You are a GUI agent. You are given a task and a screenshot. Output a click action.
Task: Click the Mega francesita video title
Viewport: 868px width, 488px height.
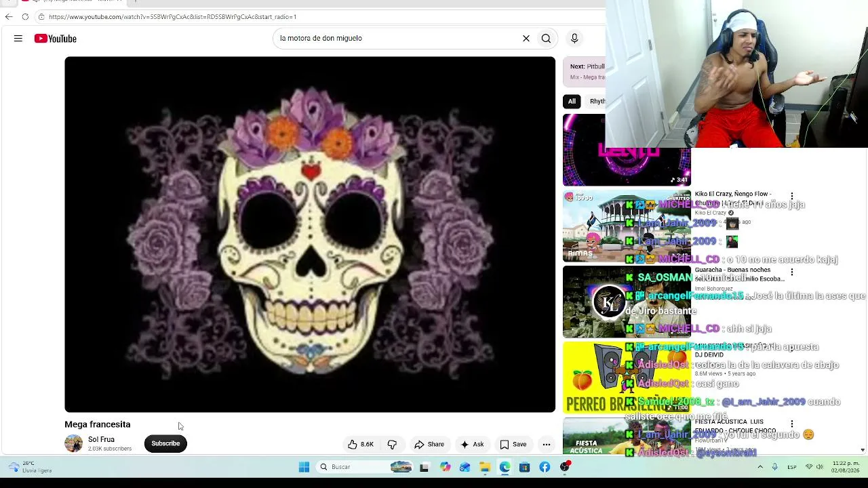98,424
